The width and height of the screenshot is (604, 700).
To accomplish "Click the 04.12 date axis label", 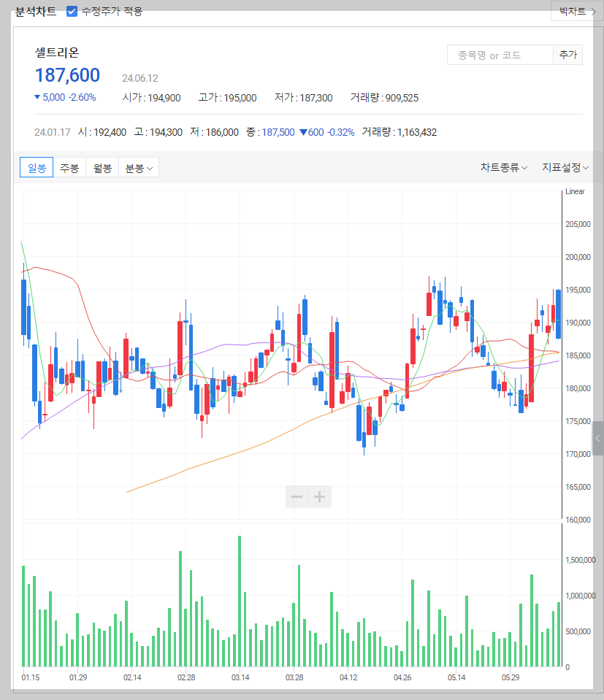I will click(348, 677).
